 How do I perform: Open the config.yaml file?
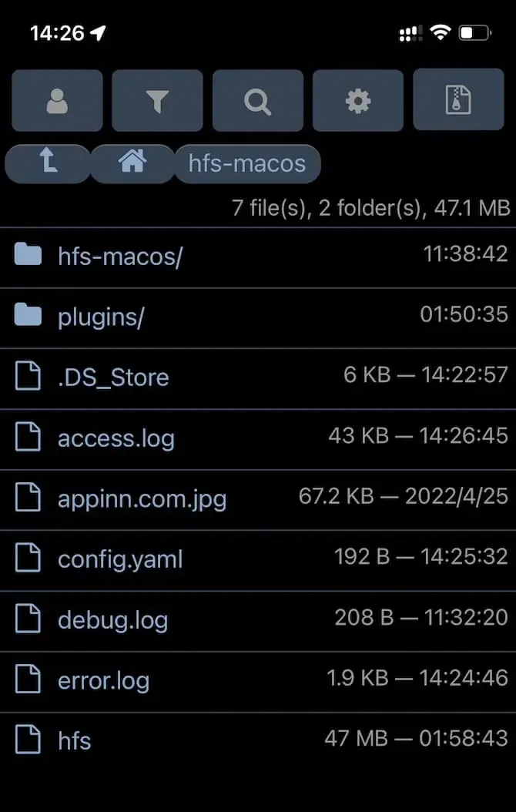coord(120,560)
